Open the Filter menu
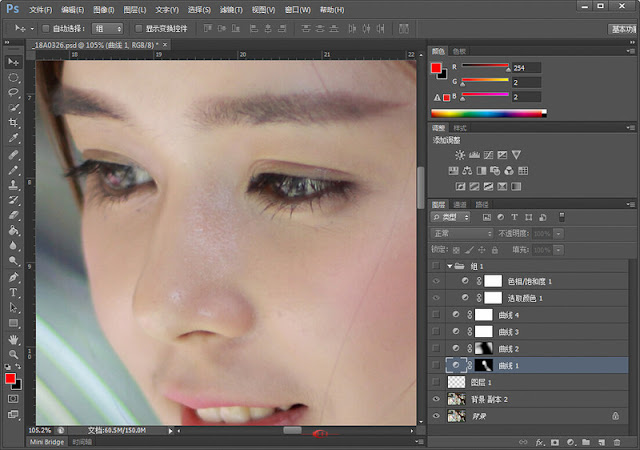 tap(231, 9)
